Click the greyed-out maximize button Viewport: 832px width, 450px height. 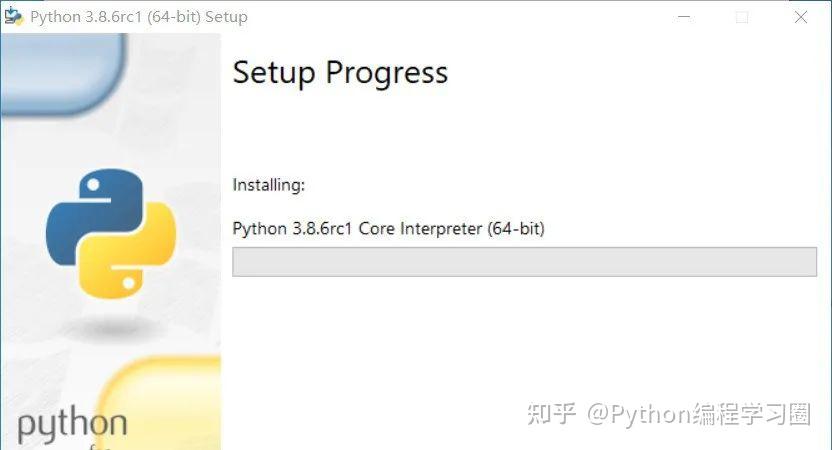click(x=742, y=17)
